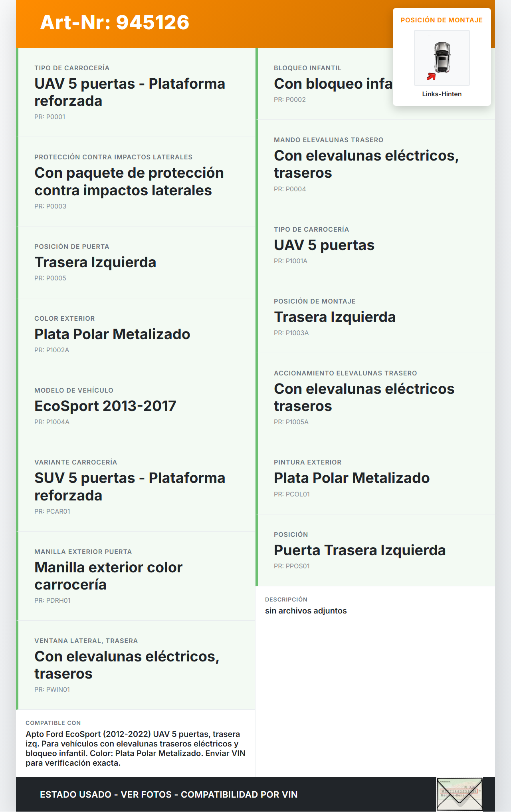This screenshot has height=812, width=511.
Task: Click the 'UAV 5 puertas' value with PR P1001A
Action: click(x=324, y=245)
